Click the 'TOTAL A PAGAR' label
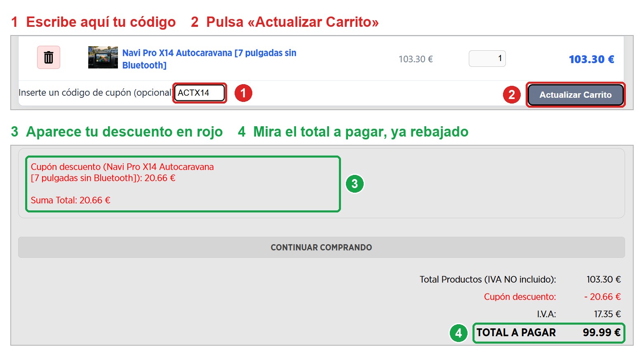Viewport: 644px width, 356px height. coord(516,333)
